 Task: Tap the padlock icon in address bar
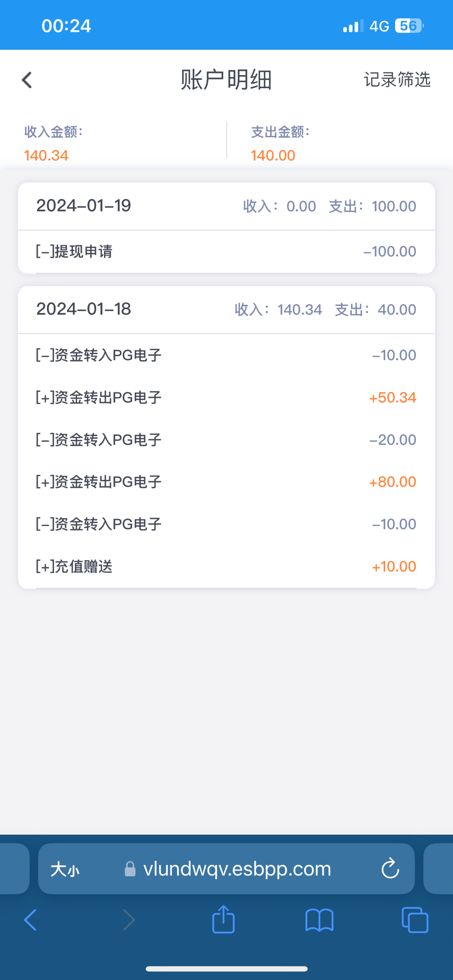(x=130, y=869)
